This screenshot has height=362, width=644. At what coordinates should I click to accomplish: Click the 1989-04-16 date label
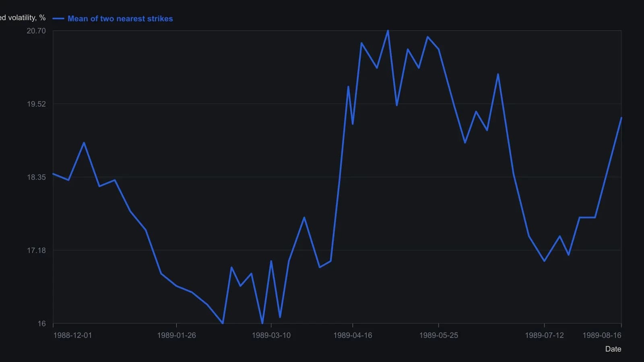pos(353,335)
